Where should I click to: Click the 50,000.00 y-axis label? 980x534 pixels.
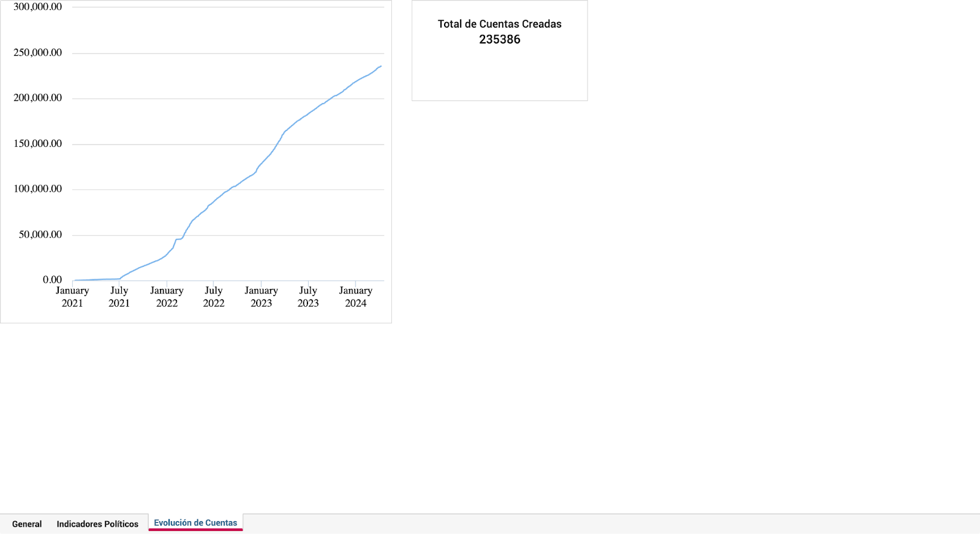[x=40, y=235]
